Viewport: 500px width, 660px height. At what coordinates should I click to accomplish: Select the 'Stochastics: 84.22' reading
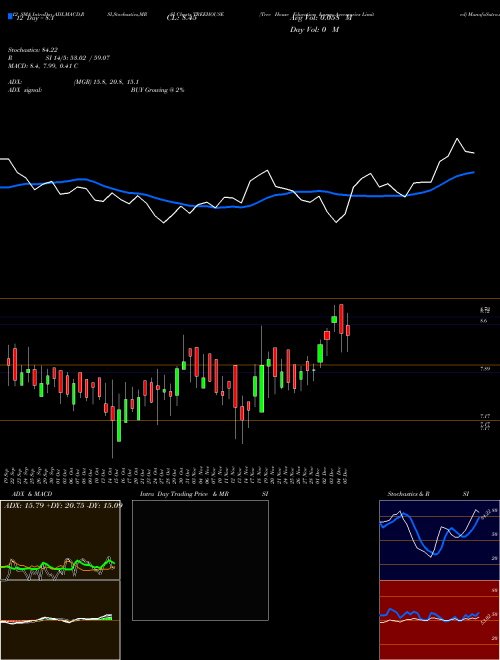pos(32,50)
